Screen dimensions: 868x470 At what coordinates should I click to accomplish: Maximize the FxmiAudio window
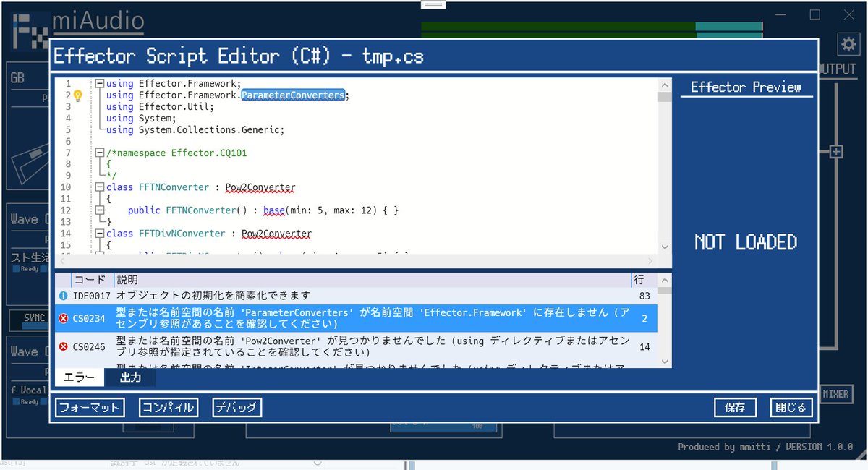815,14
